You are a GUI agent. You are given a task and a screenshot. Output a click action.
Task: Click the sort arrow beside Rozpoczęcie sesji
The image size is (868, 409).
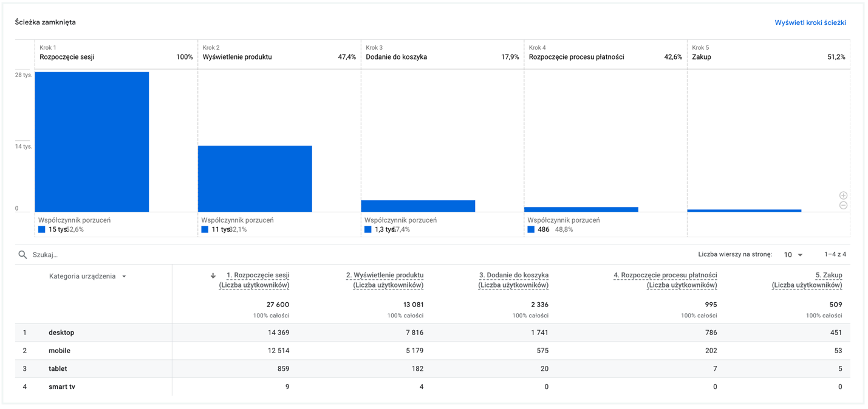point(213,275)
